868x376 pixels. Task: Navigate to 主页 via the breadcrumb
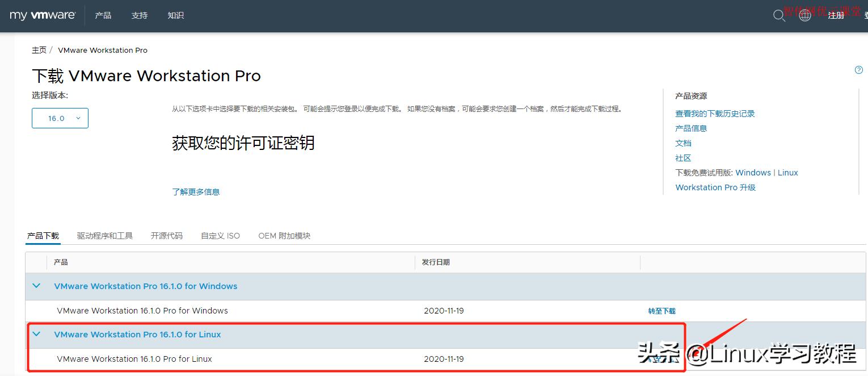(39, 50)
